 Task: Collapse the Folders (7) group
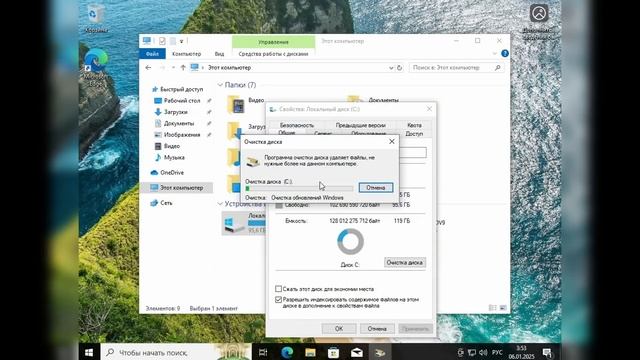tap(220, 85)
